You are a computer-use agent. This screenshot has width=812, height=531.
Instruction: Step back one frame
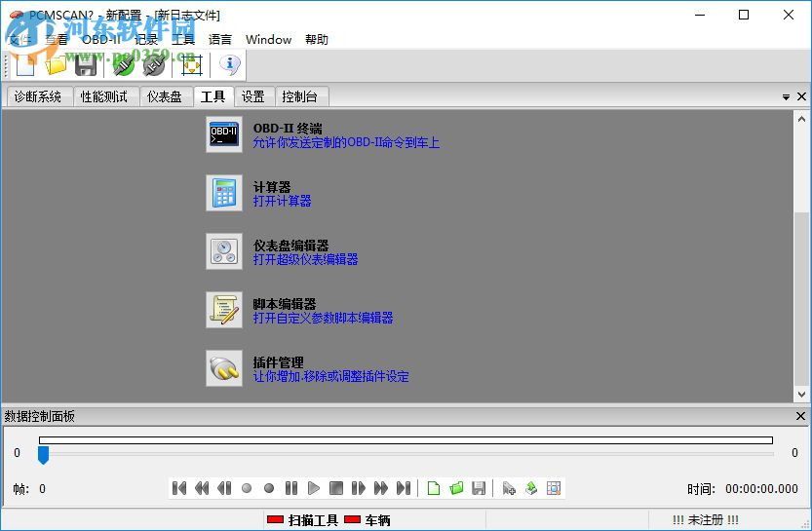pos(224,488)
